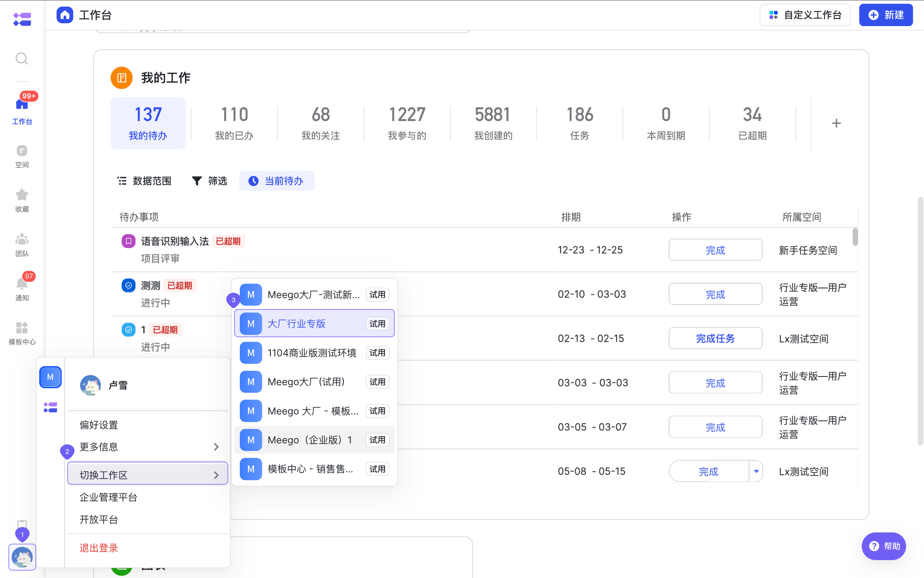The width and height of the screenshot is (924, 578).
Task: Switch to 模板中心 - 销售售... workspace
Action: [314, 469]
